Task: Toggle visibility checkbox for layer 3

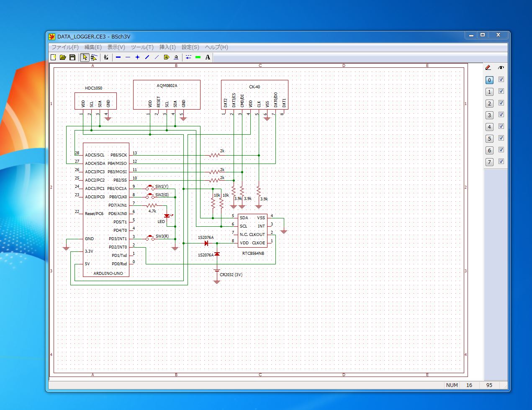Action: click(x=501, y=115)
